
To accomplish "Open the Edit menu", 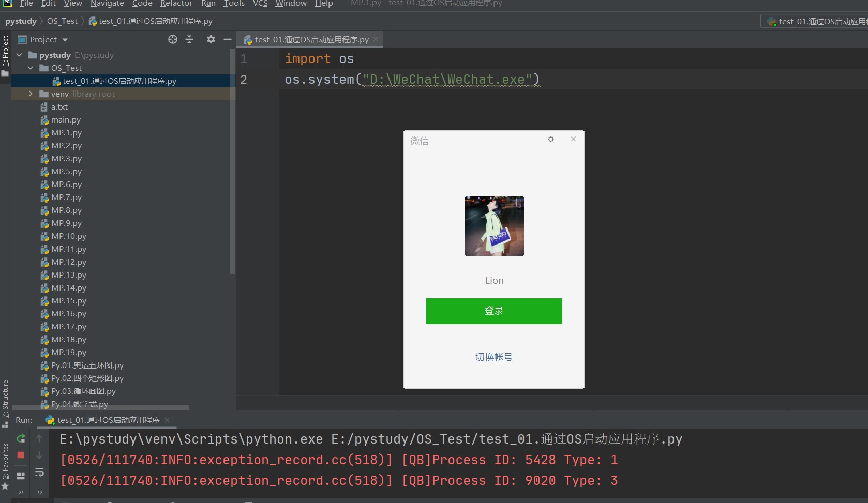I will point(49,4).
